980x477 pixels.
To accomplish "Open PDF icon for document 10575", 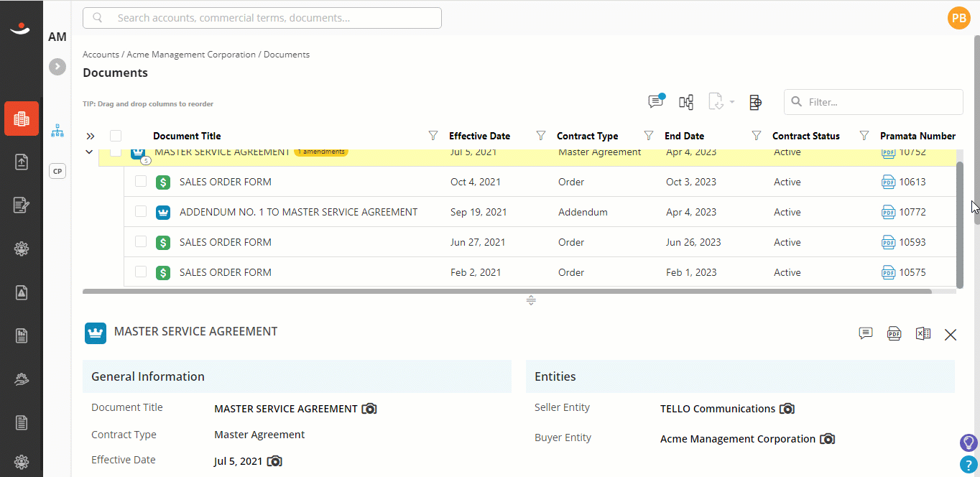I will 888,272.
